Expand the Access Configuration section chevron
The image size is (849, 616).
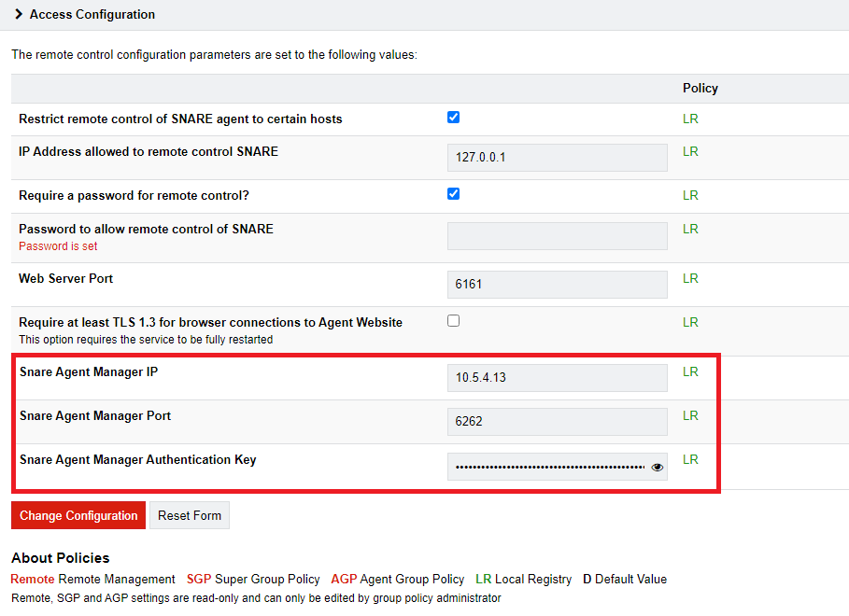coord(19,14)
